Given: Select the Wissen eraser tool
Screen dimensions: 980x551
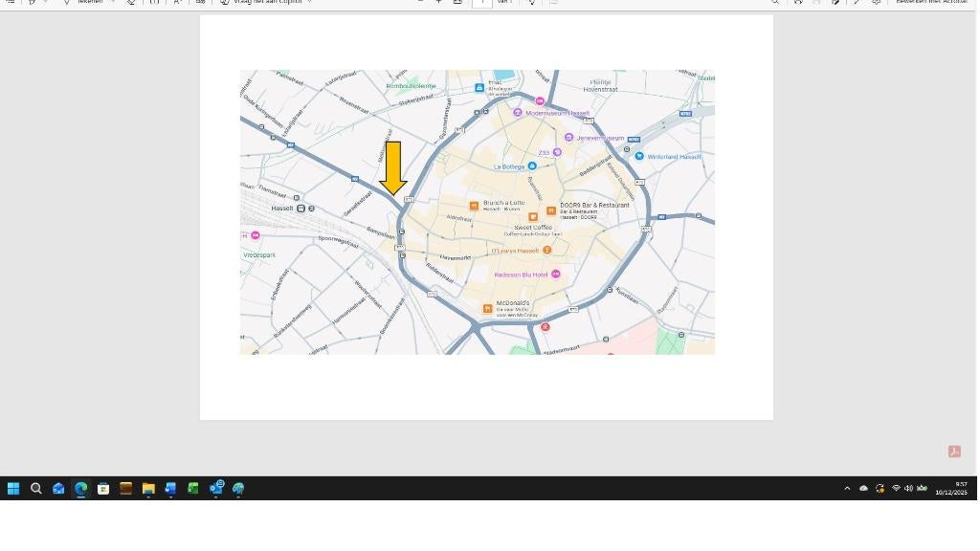Looking at the screenshot, I should point(131,3).
